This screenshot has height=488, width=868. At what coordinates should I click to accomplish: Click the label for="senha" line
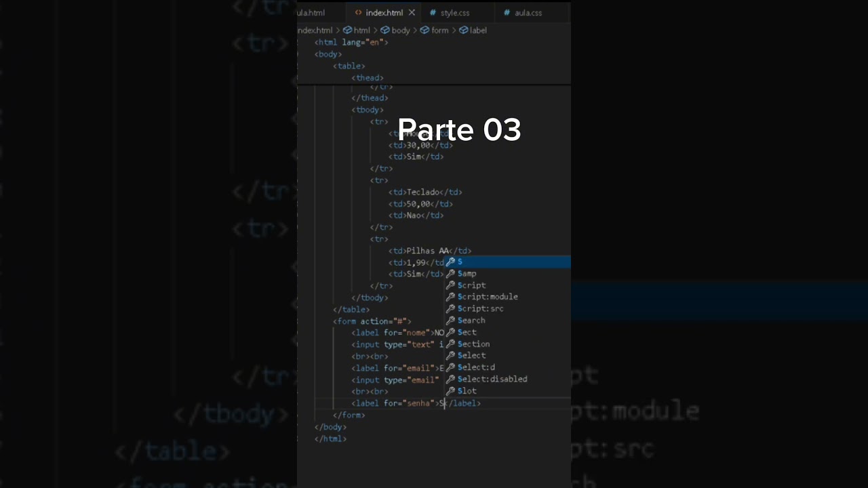(x=416, y=403)
